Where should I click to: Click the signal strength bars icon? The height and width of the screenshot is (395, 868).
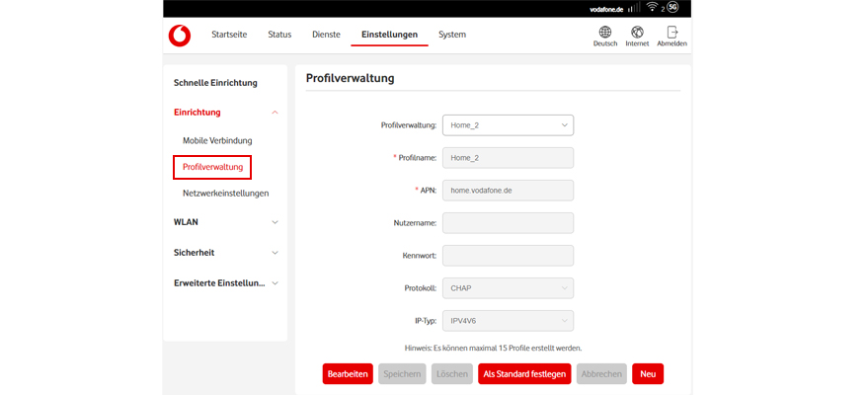tap(633, 8)
